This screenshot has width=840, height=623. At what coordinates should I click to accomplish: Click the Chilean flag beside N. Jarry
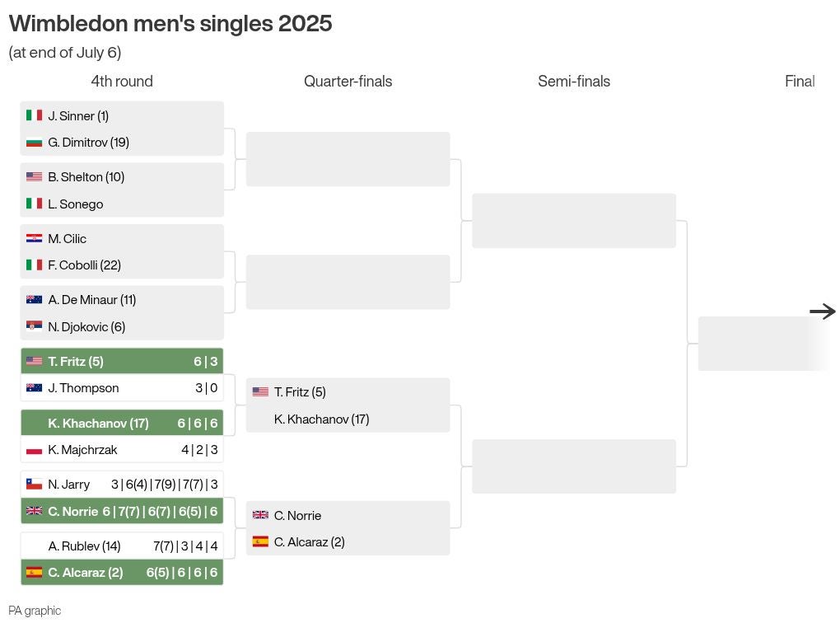click(x=35, y=484)
